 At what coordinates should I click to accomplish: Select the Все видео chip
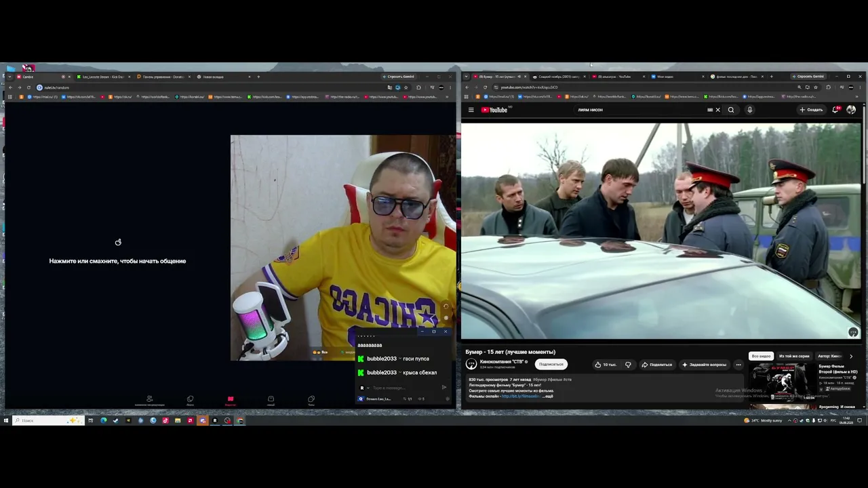[x=761, y=356]
